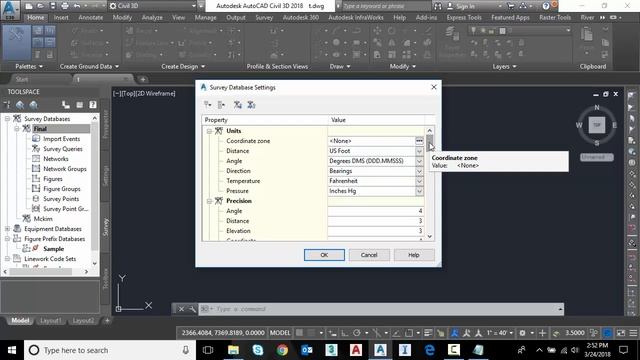Open status bar customization menu icon
The width and height of the screenshot is (640, 360).
[x=633, y=333]
